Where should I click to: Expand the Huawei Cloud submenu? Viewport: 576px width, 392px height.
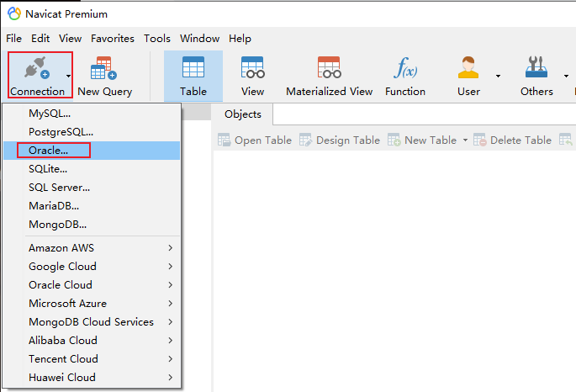(92, 378)
